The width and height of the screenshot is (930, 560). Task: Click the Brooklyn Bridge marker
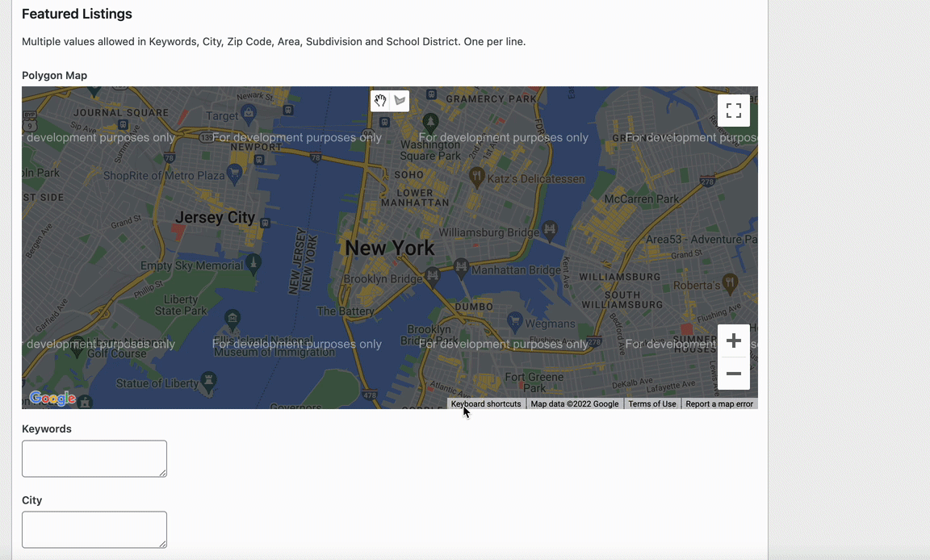pos(433,276)
